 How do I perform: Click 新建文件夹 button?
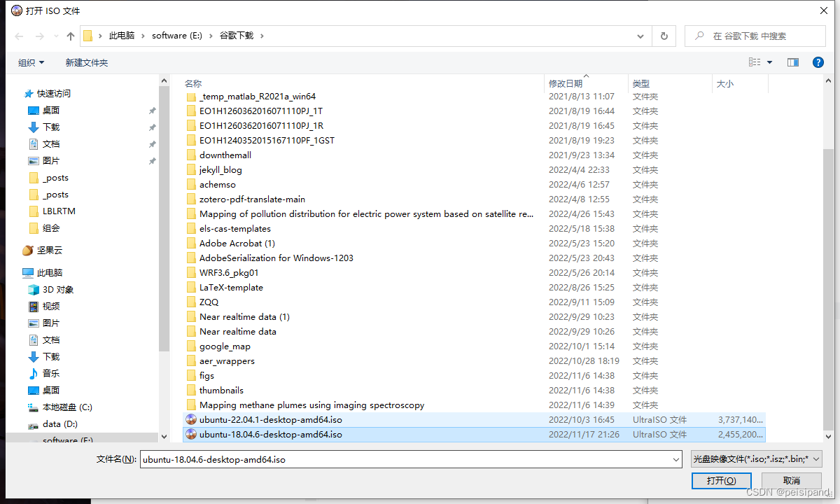click(87, 62)
